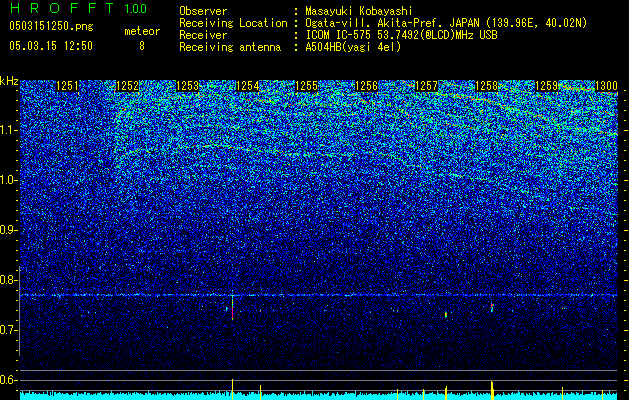629x400 pixels.
Task: Select receiver text ICOM IC-575 53.7492 MHz USB
Action: click(401, 35)
